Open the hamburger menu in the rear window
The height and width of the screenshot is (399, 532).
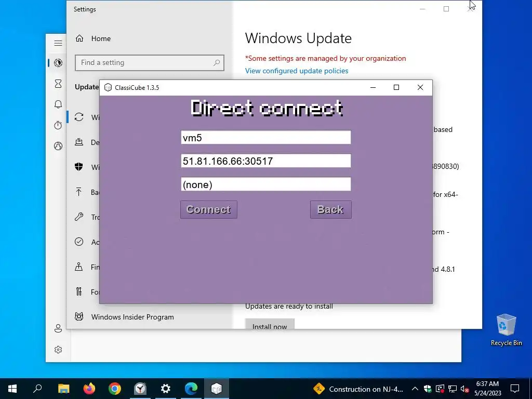point(58,43)
